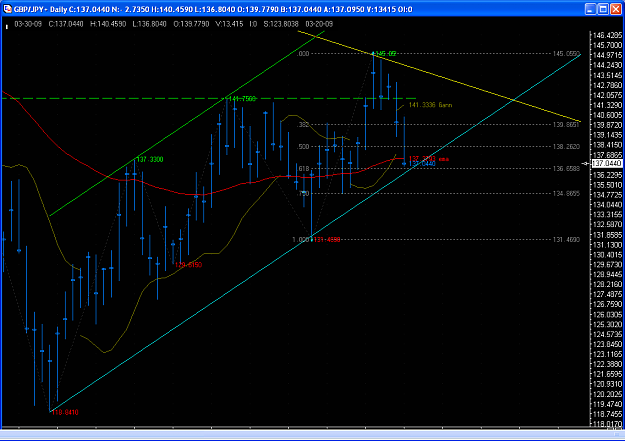Close the GBP/JPY chart window
The width and height of the screenshot is (625, 441).
(x=616, y=9)
